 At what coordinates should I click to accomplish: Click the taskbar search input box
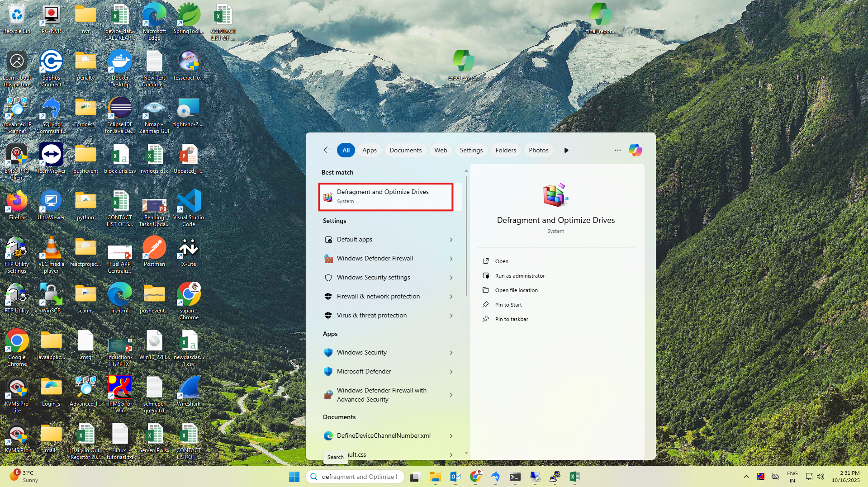click(x=359, y=477)
